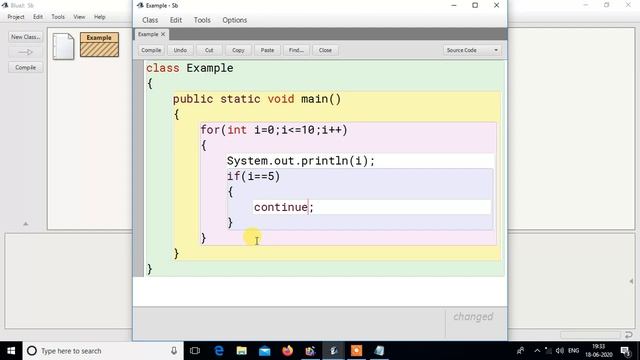Expand the Source Code view dropdown
The image size is (640, 360).
(472, 50)
